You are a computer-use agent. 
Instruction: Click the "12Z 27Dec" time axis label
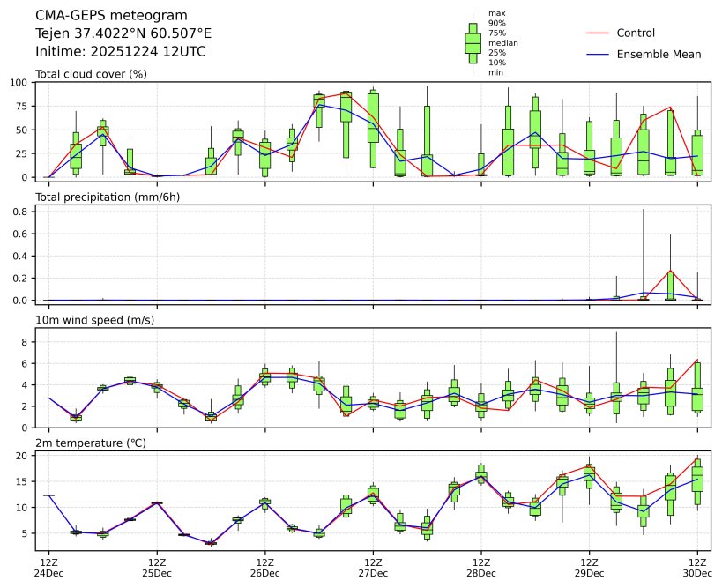click(x=373, y=567)
